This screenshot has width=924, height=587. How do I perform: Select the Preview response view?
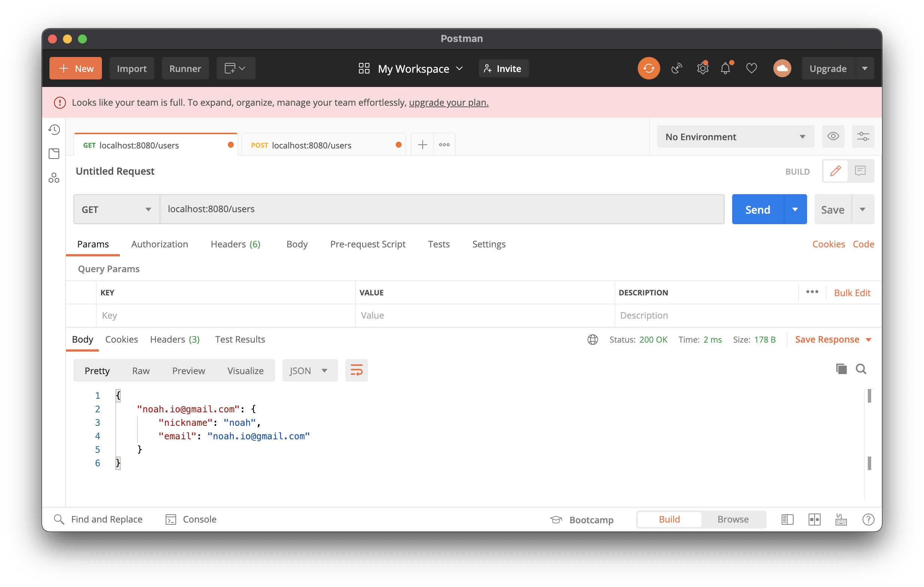[x=188, y=370]
